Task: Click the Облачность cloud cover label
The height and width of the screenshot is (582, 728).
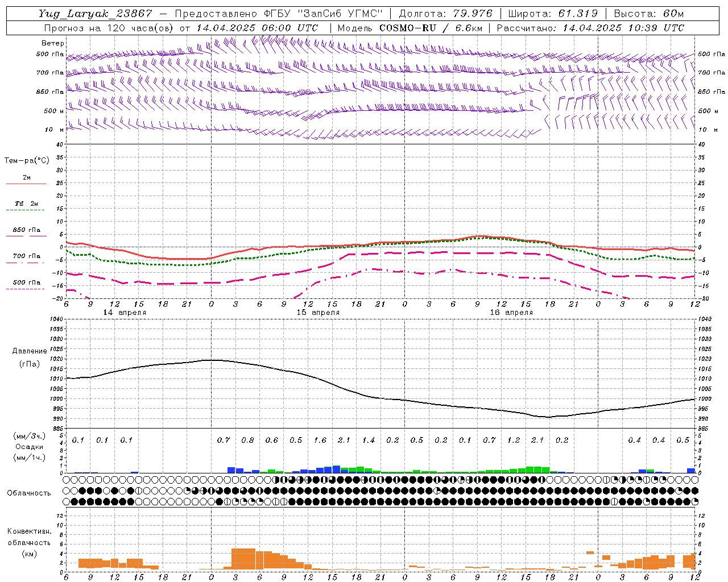Action: (29, 493)
